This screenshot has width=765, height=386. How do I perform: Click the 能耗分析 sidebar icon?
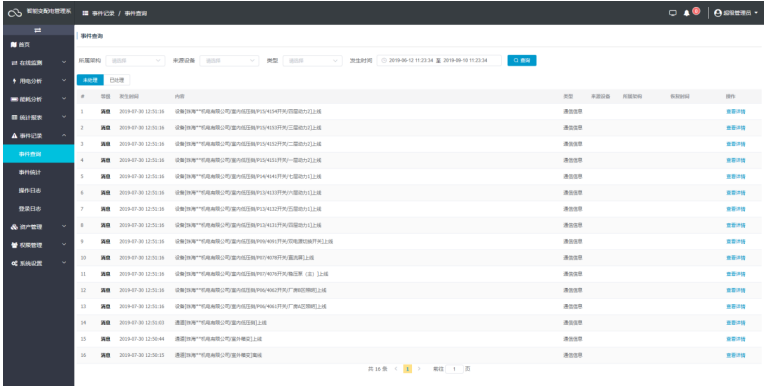point(14,99)
